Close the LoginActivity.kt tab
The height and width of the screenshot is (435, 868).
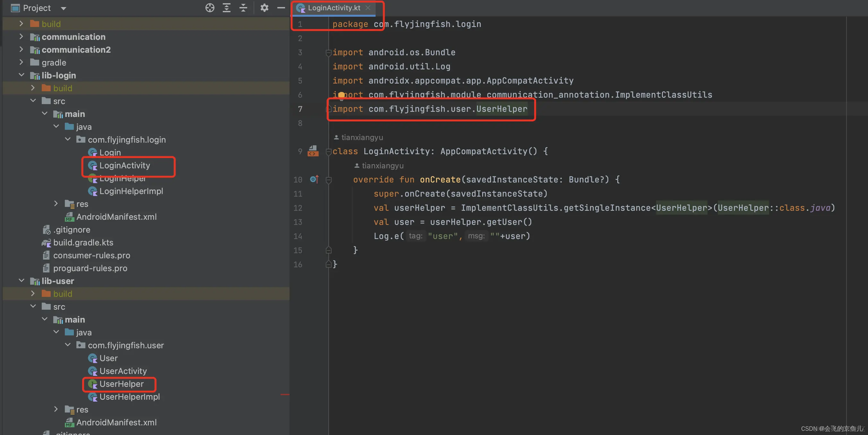[368, 8]
